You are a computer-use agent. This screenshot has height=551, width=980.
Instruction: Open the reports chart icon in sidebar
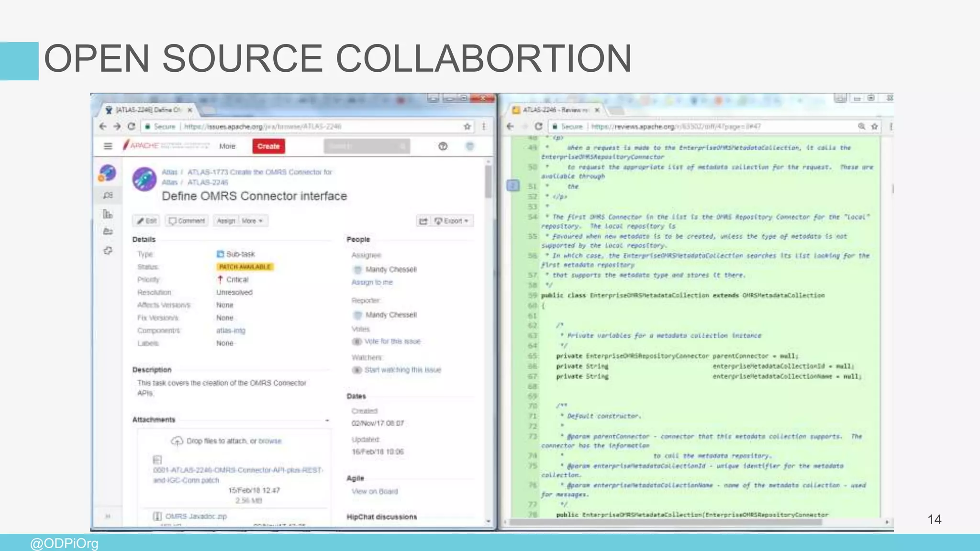(x=108, y=214)
